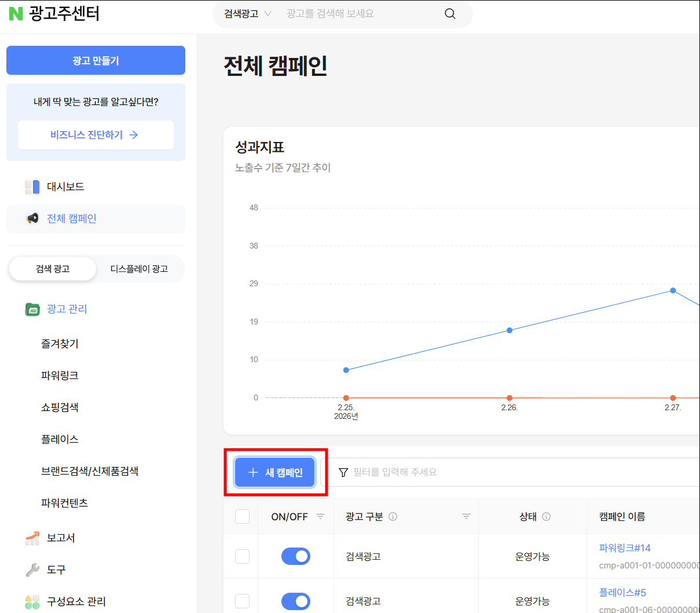Image resolution: width=700 pixels, height=613 pixels.
Task: Click arrow icon in 비즈니스 진단하기
Action: pos(134,135)
